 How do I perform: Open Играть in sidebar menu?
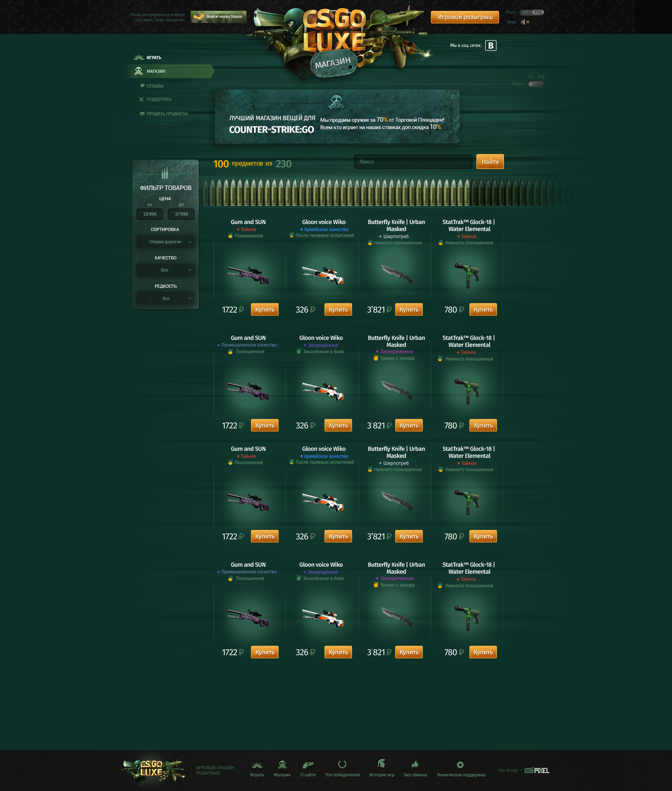coord(154,57)
